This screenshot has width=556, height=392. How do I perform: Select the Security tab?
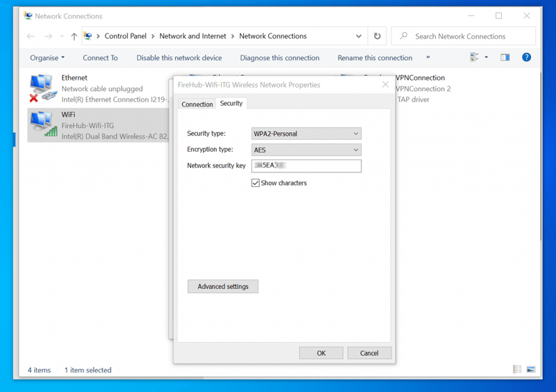click(x=231, y=104)
